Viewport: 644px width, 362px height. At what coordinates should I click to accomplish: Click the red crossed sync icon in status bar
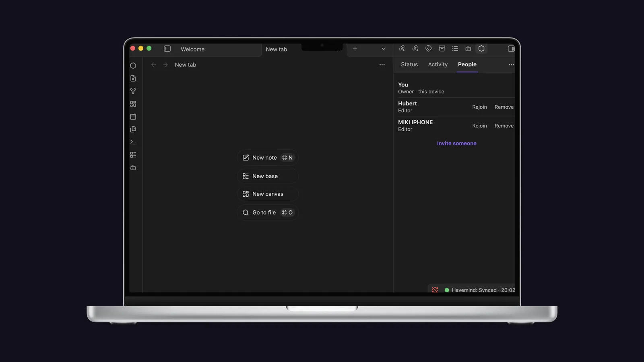tap(435, 290)
